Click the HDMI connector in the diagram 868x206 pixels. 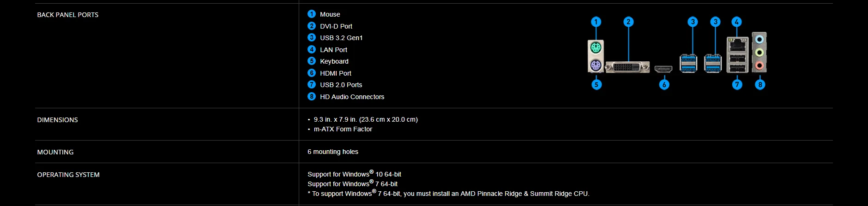(x=663, y=69)
